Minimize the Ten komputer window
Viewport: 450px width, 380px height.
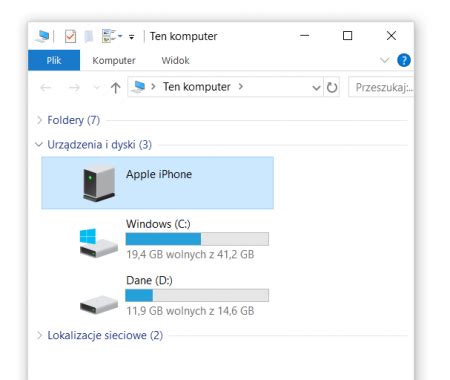(x=305, y=35)
